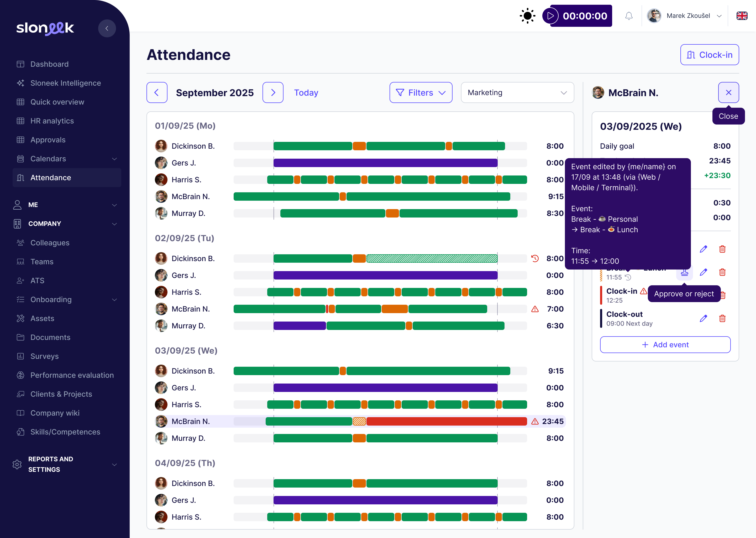Click the approve or reject stamp icon

tap(684, 273)
